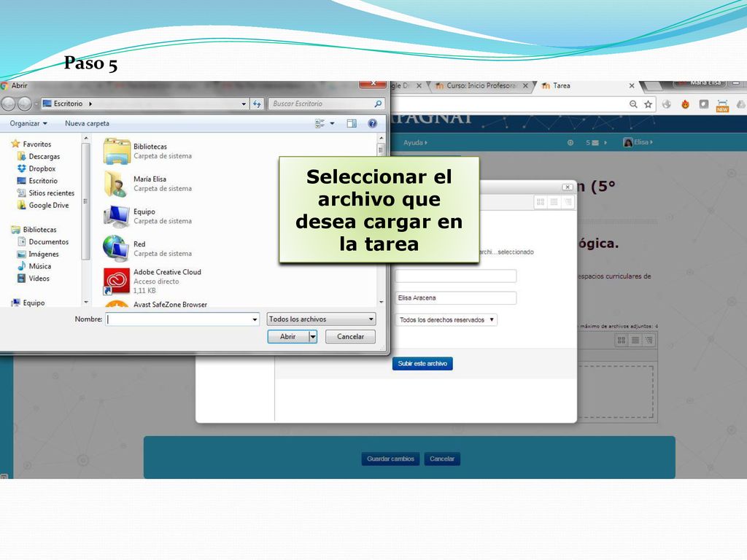
Task: Click the Nombre filename input field
Action: pos(182,319)
